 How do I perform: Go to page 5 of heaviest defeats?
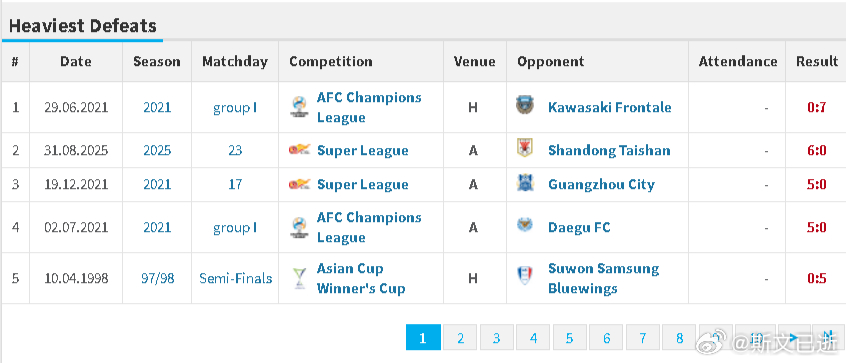[569, 338]
